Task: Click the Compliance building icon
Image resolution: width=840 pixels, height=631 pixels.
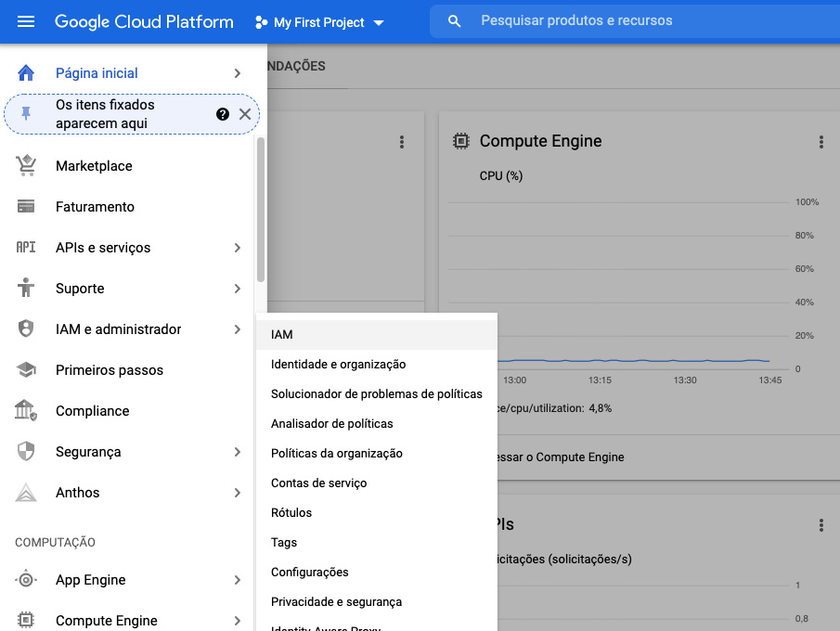Action: pos(26,410)
